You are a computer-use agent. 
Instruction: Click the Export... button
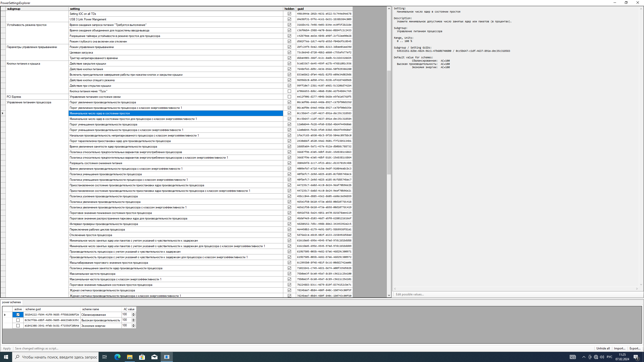635,348
